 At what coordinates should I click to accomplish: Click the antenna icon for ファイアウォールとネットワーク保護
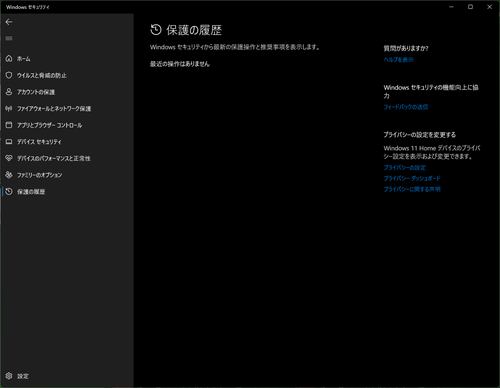[x=9, y=108]
